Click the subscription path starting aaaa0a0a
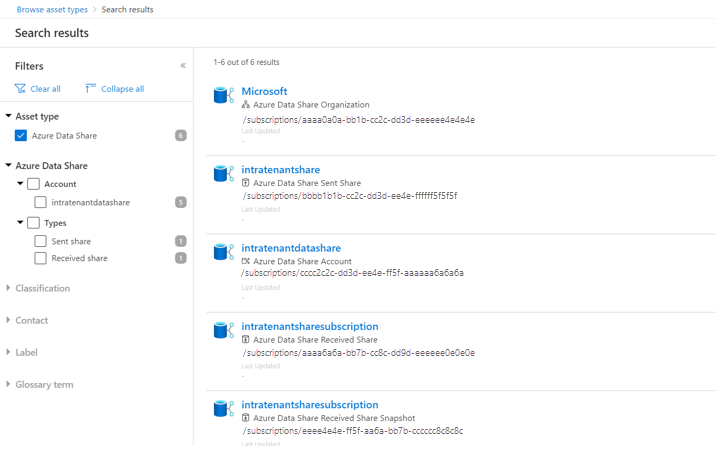The image size is (720, 465). click(359, 120)
